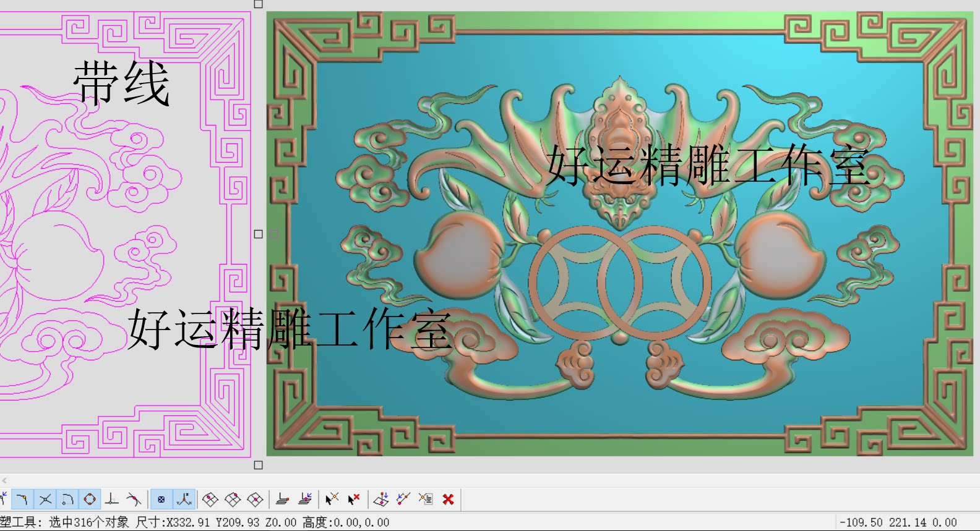Viewport: 980px width, 531px height.
Task: Click project point to surface icon
Action: (x=381, y=499)
